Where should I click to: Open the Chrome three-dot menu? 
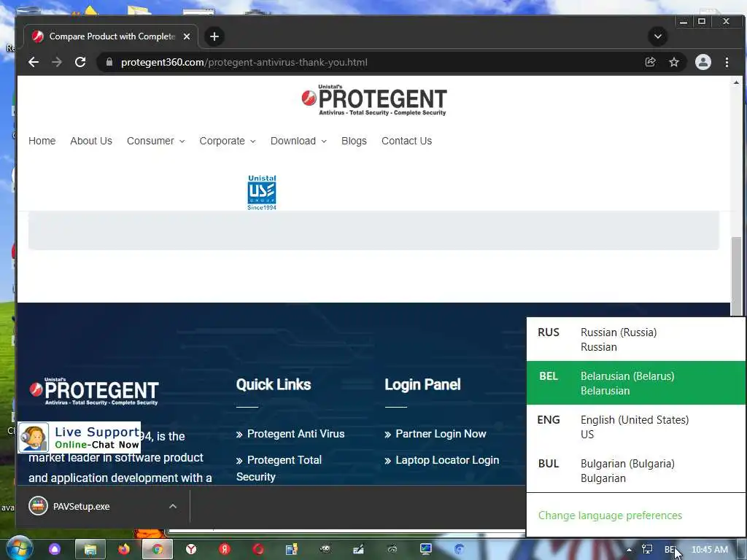click(x=727, y=62)
